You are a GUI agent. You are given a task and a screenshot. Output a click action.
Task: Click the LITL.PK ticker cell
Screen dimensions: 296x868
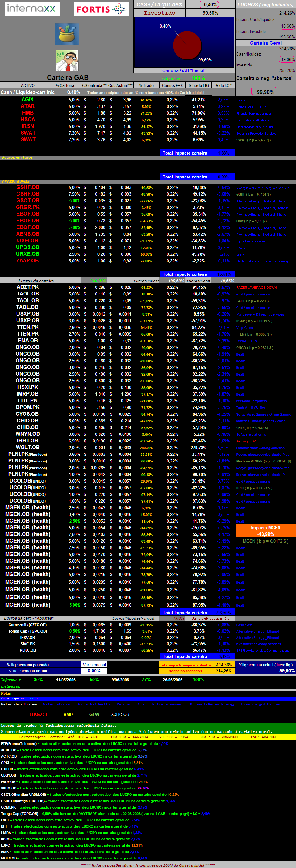pos(28,401)
